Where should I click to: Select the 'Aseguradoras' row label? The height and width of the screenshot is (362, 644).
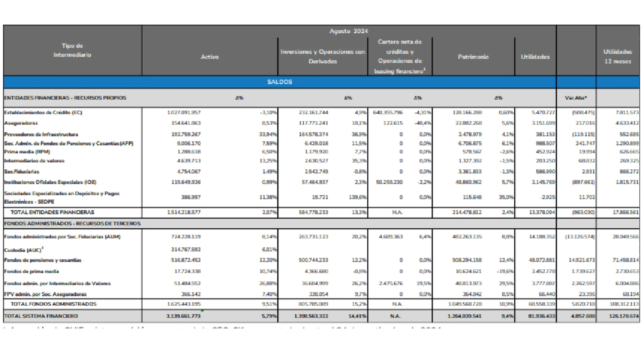(x=21, y=123)
